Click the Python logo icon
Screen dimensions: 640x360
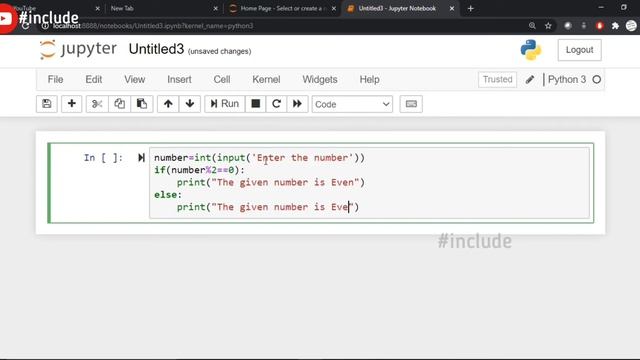pyautogui.click(x=531, y=50)
